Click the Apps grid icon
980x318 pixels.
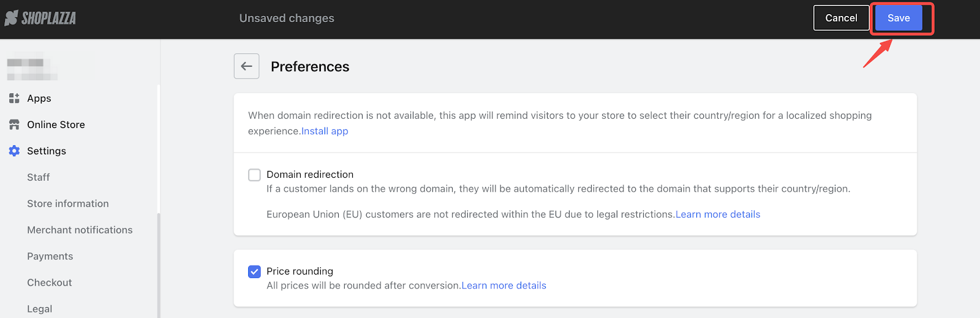pyautogui.click(x=14, y=98)
